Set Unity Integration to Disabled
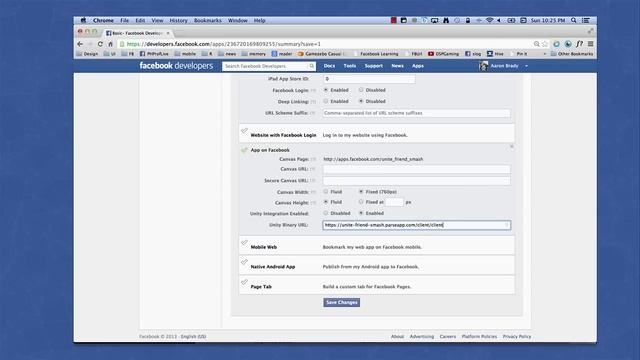 [x=326, y=213]
